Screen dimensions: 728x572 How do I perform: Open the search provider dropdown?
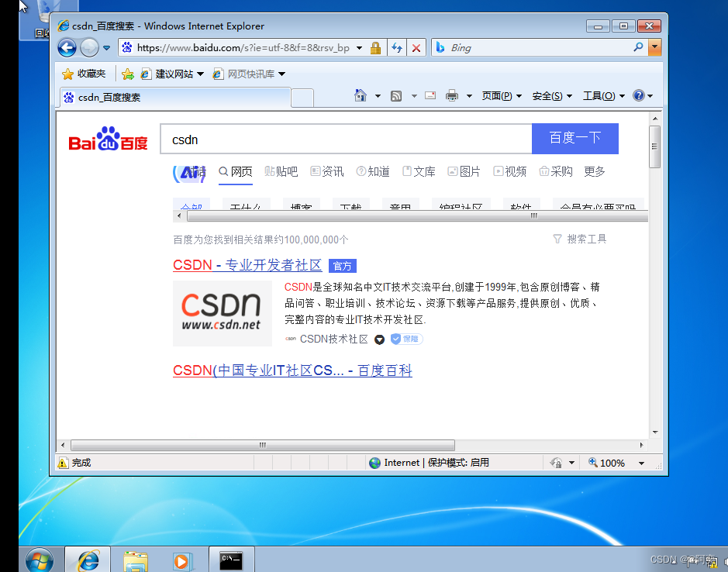pyautogui.click(x=655, y=47)
